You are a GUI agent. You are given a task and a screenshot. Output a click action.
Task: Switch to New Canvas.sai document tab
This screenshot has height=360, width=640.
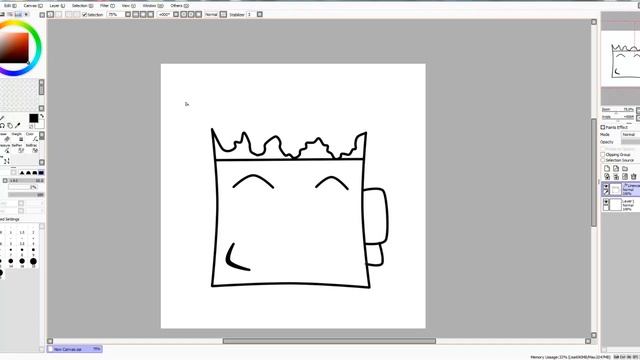coord(74,349)
